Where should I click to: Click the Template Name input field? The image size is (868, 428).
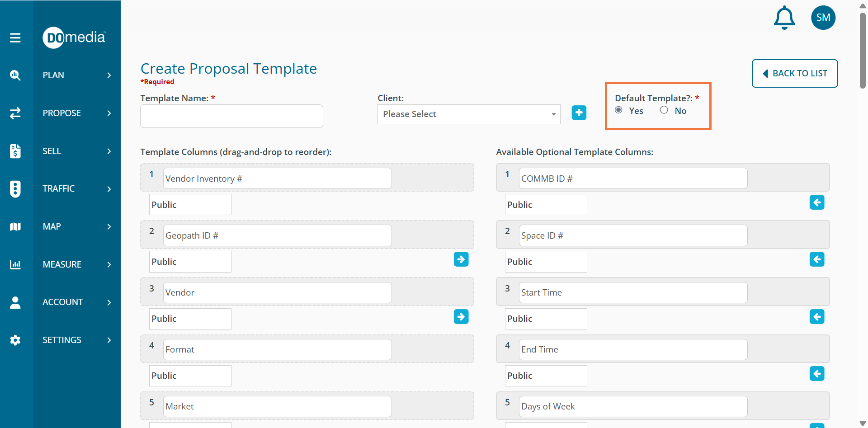tap(231, 117)
